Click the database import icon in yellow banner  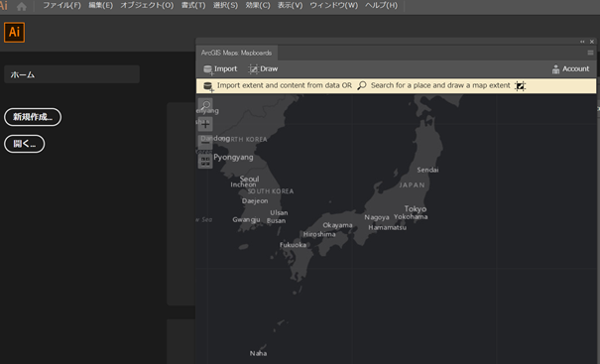(x=208, y=86)
